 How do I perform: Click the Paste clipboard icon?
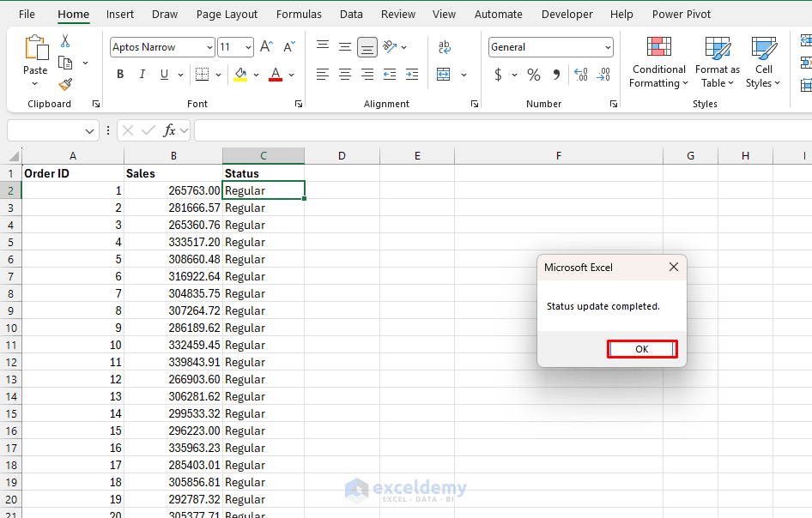pos(36,48)
